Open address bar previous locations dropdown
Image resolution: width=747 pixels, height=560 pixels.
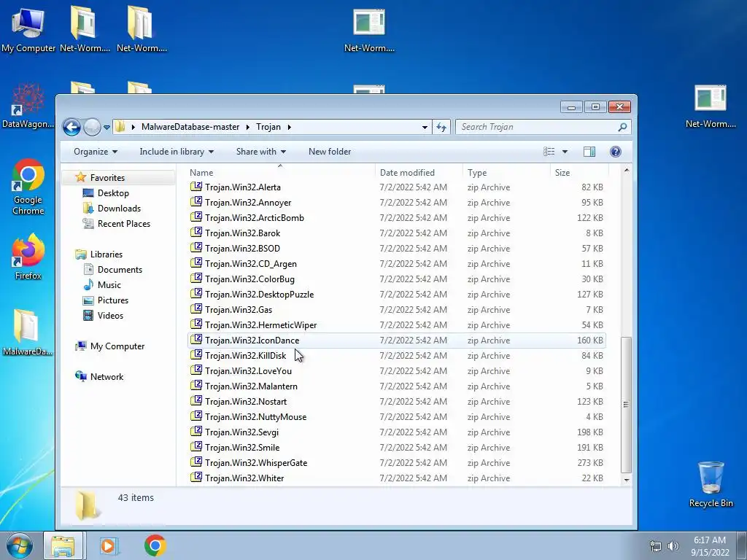coord(425,127)
